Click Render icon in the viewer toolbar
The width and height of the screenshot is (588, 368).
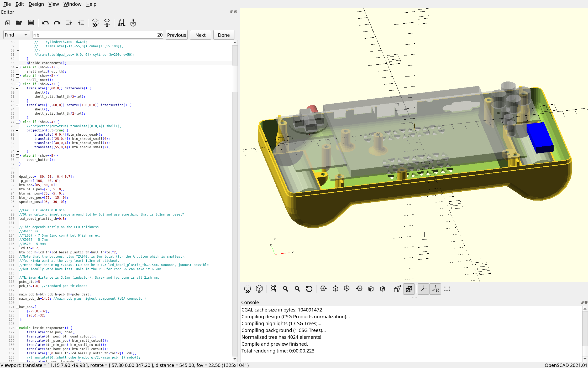coord(259,289)
